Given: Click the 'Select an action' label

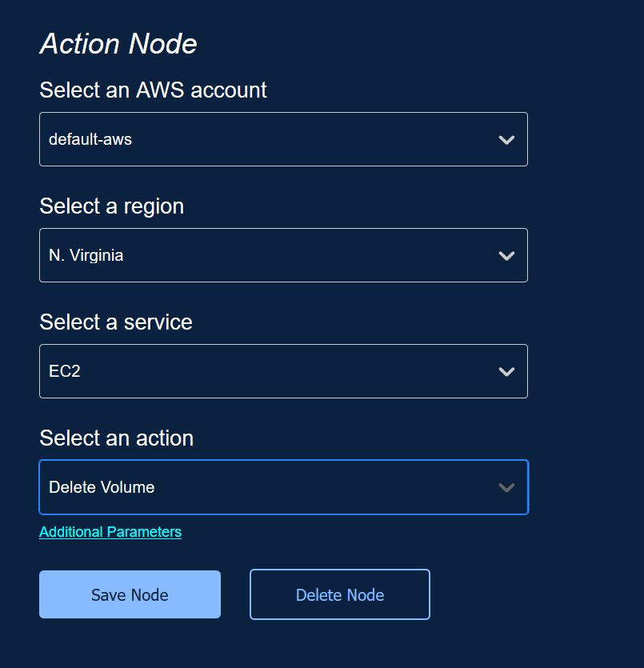Looking at the screenshot, I should [116, 438].
